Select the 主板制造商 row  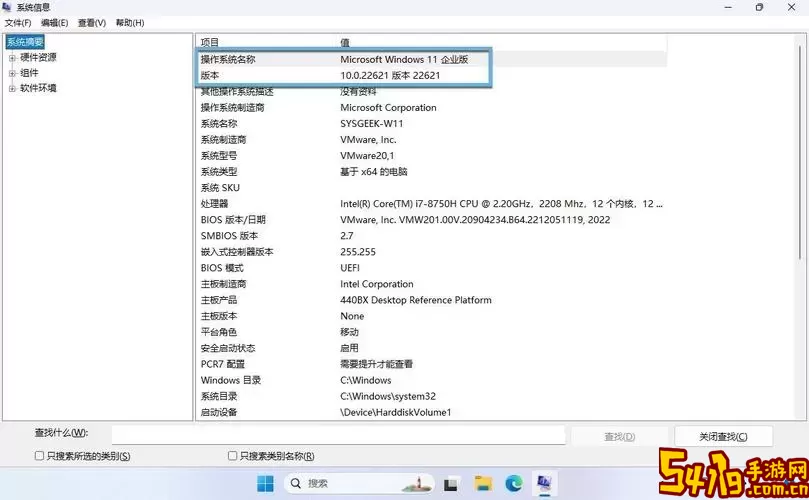pos(431,284)
